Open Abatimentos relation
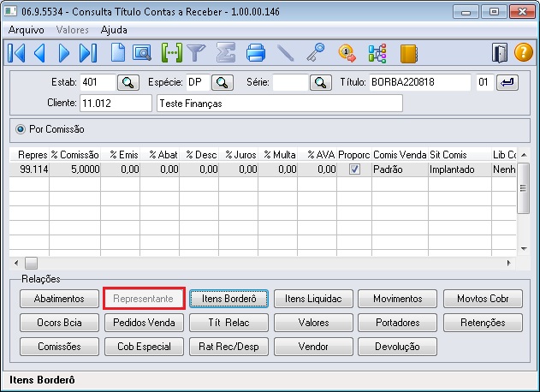Viewport: 540px width, 392px height. click(59, 299)
